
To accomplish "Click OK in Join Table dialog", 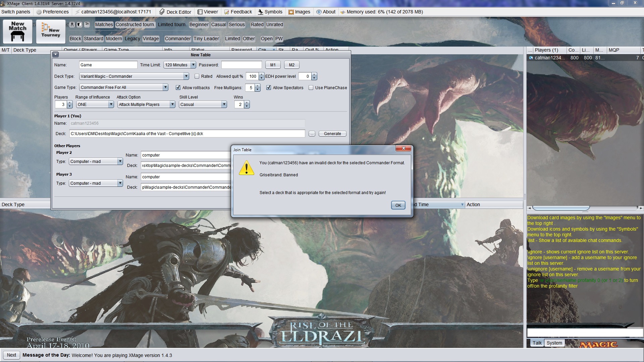I will point(398,205).
